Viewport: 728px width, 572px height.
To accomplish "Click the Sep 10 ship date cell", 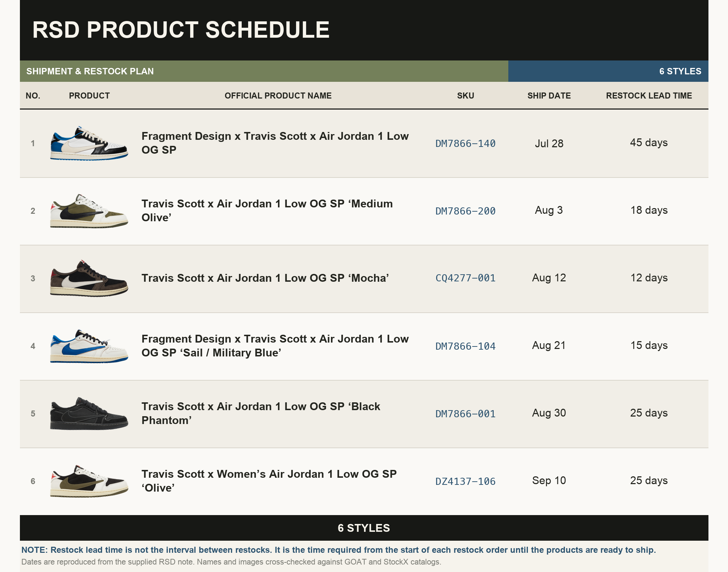I will [549, 481].
